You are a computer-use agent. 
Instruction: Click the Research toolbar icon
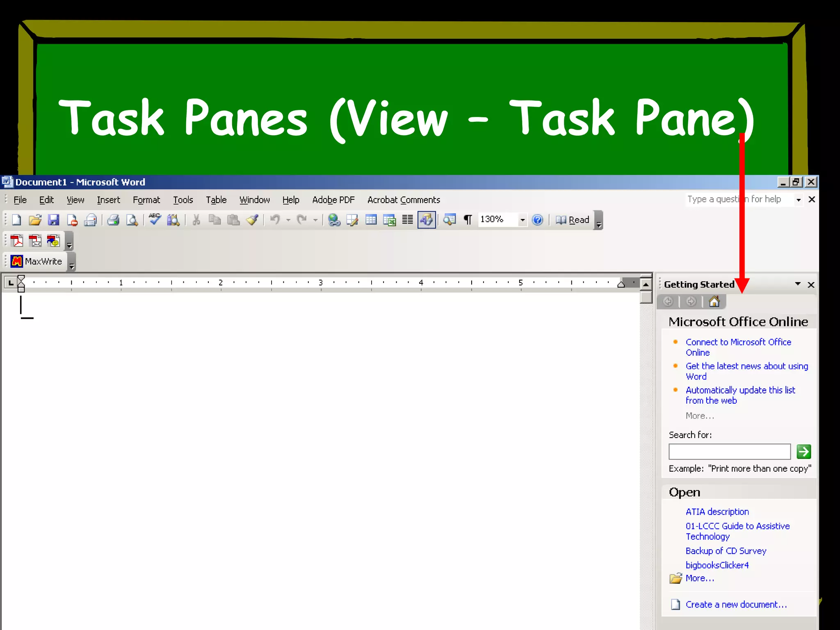(x=173, y=220)
